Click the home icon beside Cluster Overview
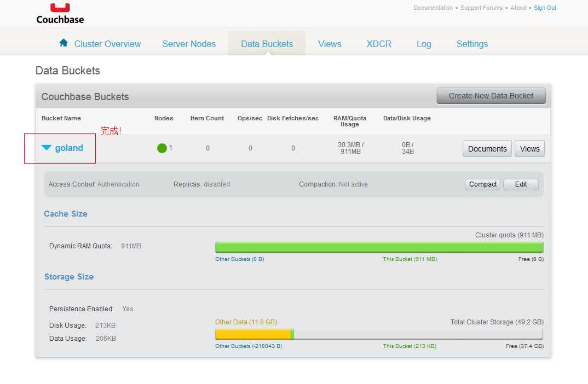This screenshot has height=384, width=588. coord(64,43)
